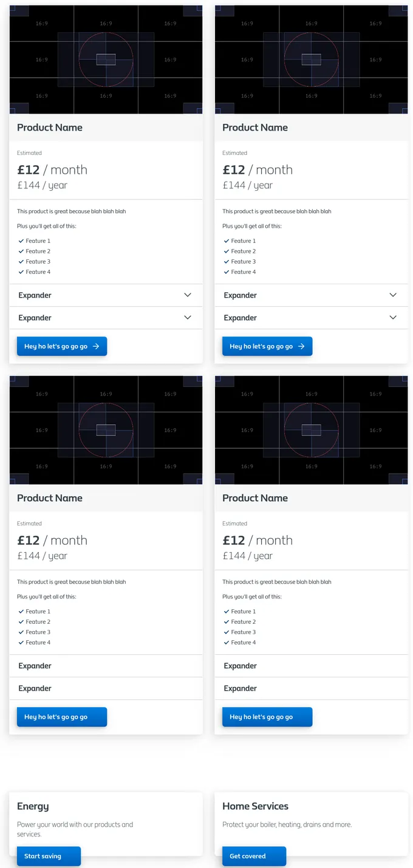Expand second Expander row in bottom-left card
The image size is (413, 868).
click(x=106, y=688)
